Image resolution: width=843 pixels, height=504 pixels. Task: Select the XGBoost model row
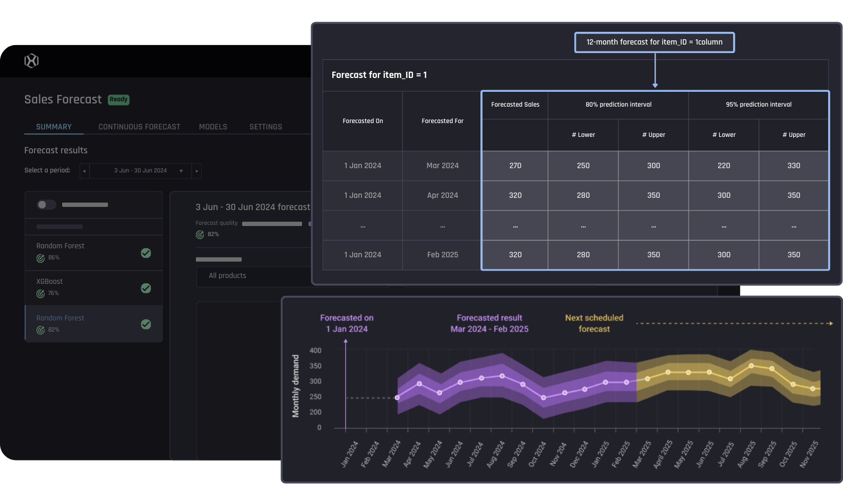tap(94, 288)
